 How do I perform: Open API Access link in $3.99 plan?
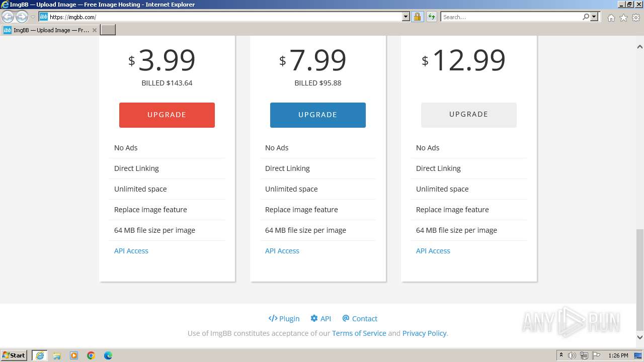coord(131,251)
